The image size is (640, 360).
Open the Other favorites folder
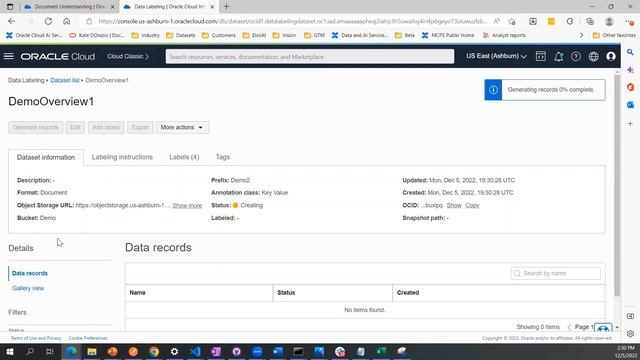613,36
